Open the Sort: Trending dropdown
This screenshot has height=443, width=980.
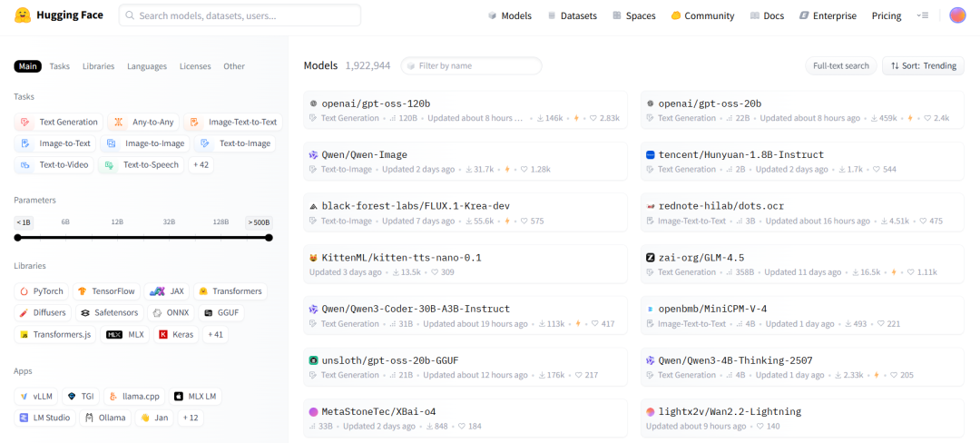point(923,65)
